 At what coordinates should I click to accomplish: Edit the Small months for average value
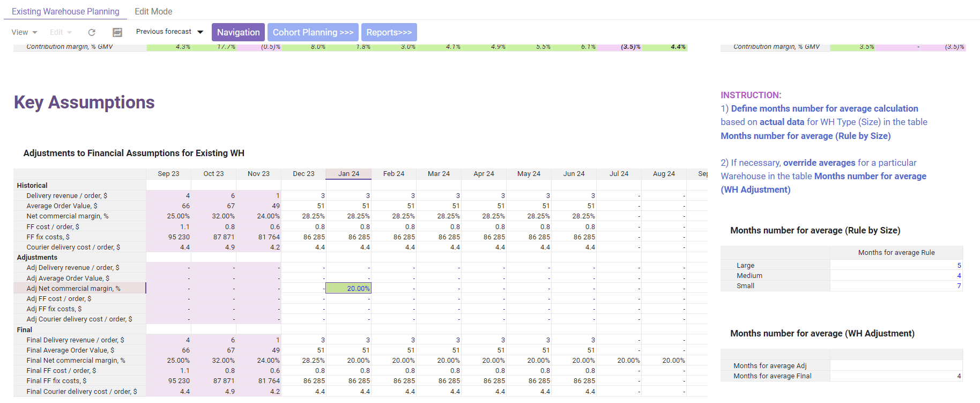click(x=896, y=286)
